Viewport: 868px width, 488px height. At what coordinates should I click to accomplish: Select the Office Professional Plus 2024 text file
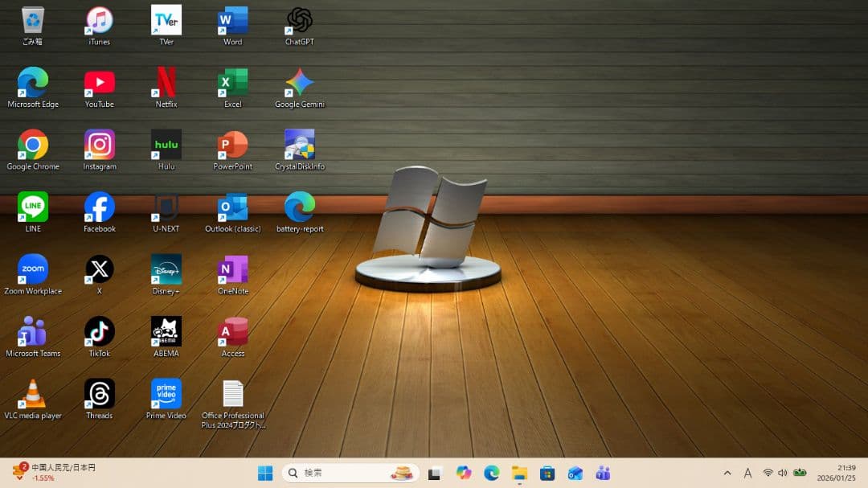coord(232,395)
